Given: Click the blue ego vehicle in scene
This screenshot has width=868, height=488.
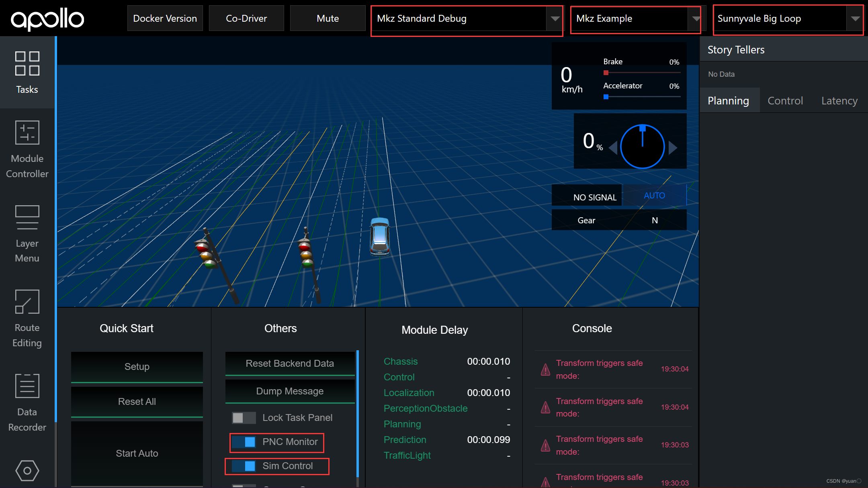Looking at the screenshot, I should [380, 237].
